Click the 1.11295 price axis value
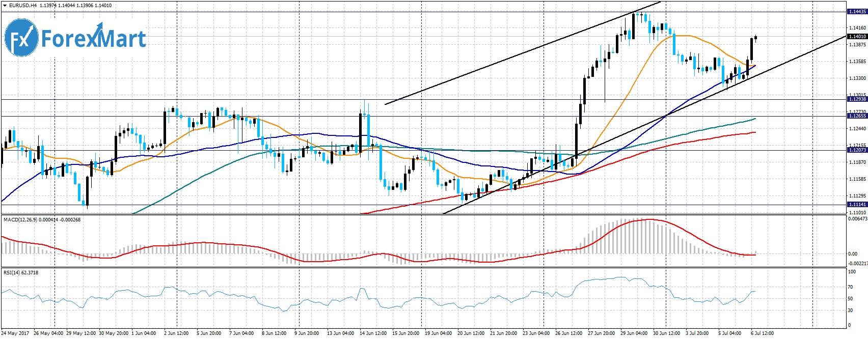868x339 pixels. pos(858,196)
